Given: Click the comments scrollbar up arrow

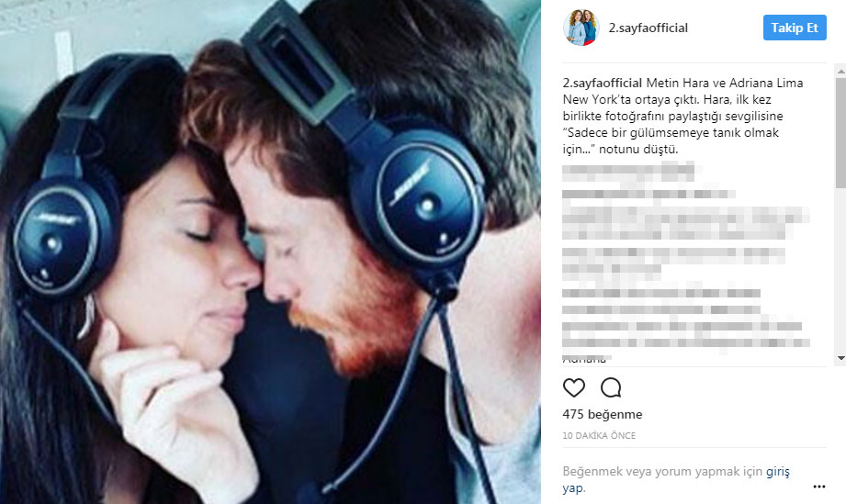Looking at the screenshot, I should click(840, 71).
